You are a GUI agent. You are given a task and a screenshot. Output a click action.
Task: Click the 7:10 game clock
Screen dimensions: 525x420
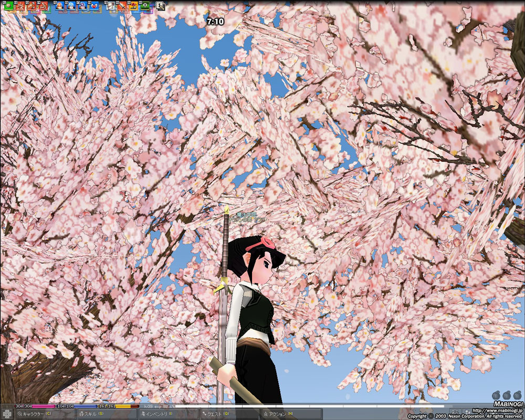tap(215, 22)
